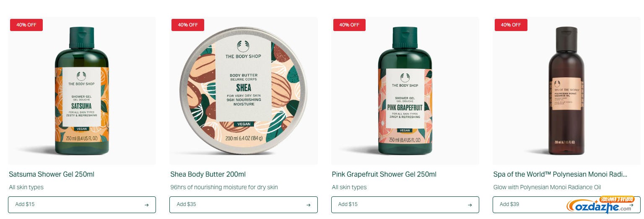
Task: Add Shea Body Butter for $35
Action: tap(244, 205)
